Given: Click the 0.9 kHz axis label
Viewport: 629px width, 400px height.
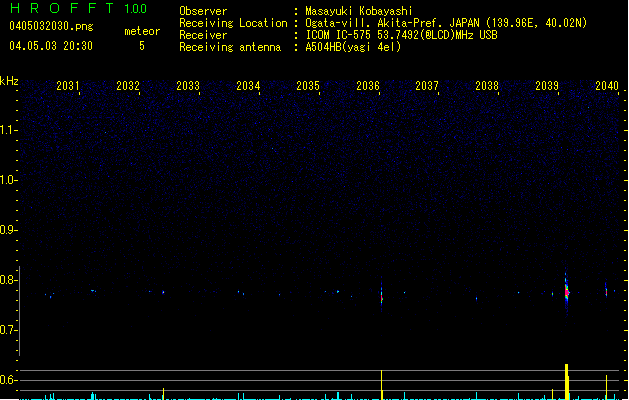Looking at the screenshot, I should (8, 230).
